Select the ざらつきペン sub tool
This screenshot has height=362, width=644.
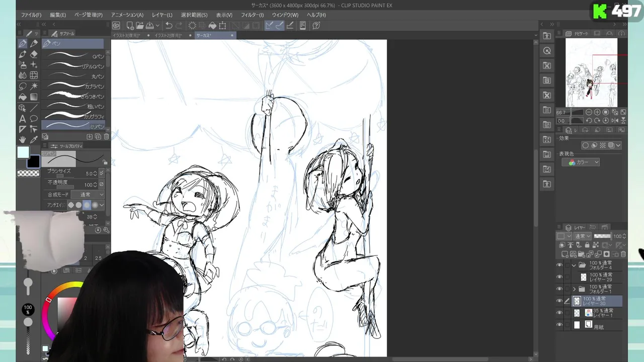click(74, 96)
